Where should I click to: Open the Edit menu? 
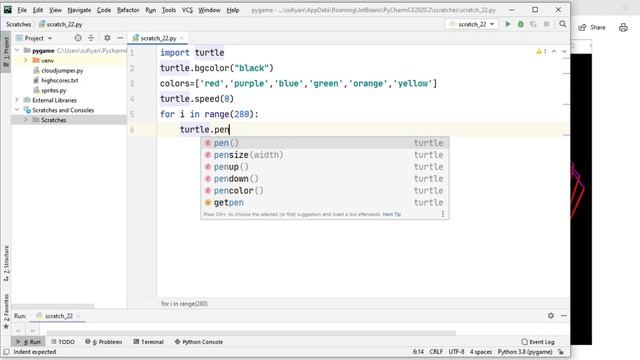(x=38, y=10)
